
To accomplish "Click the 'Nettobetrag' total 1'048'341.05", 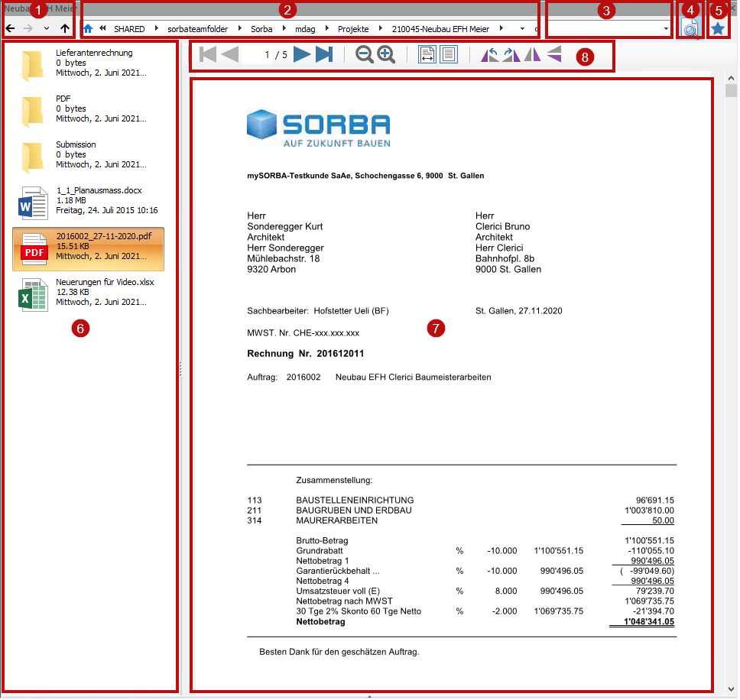I will click(649, 623).
